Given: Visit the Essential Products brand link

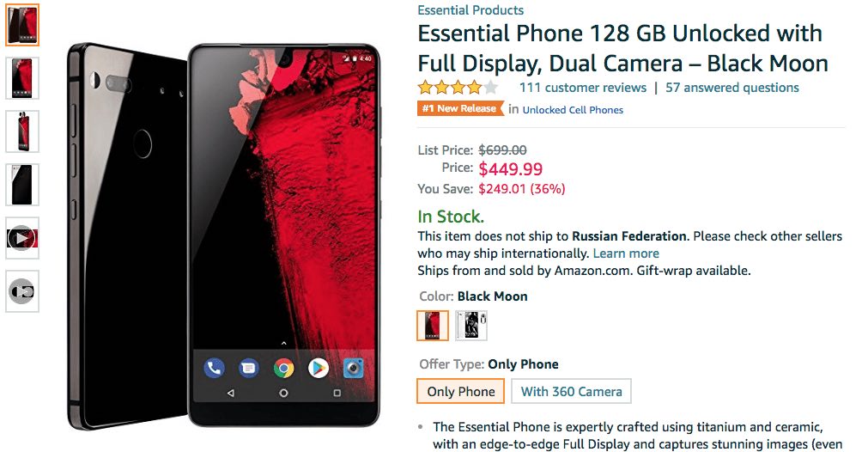Looking at the screenshot, I should coord(470,10).
